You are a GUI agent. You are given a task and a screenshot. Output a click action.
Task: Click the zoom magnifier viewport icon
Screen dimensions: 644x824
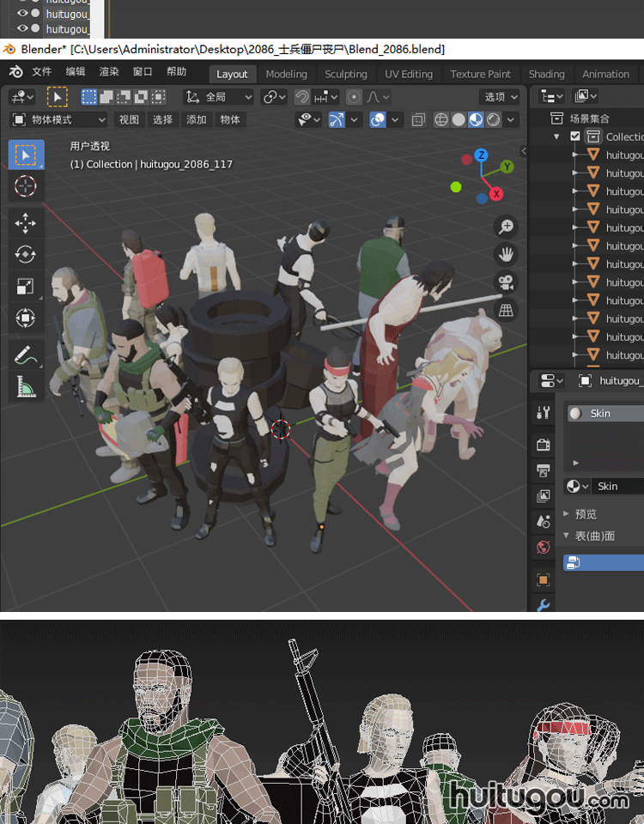click(507, 227)
